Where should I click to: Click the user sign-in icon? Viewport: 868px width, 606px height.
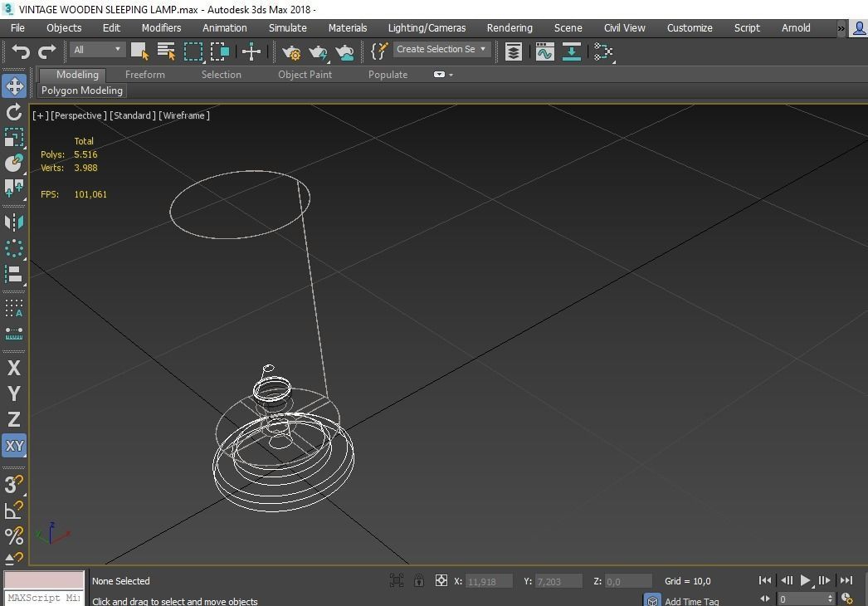(859, 27)
